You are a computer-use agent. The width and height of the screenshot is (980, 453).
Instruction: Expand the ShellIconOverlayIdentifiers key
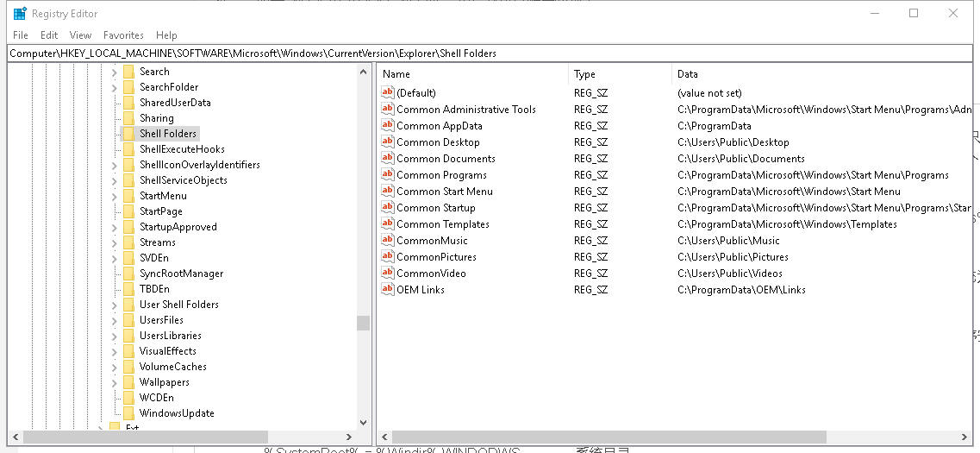(115, 165)
